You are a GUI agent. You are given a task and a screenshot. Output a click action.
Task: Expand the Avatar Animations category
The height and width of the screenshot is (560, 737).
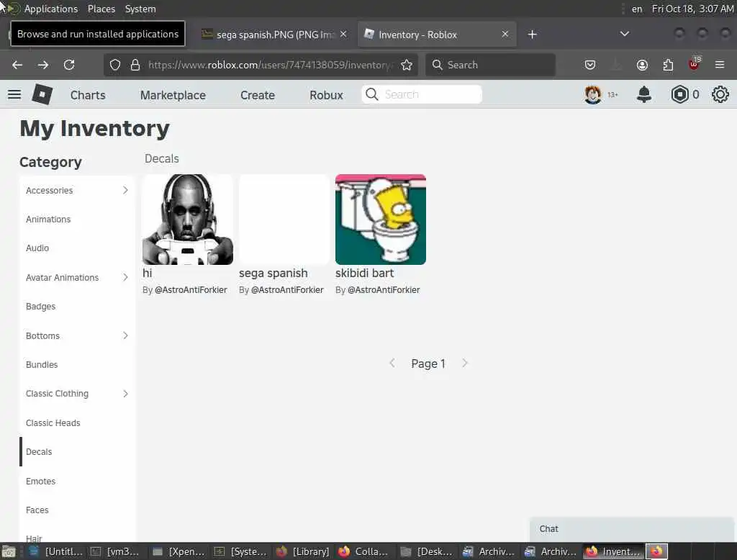click(125, 277)
